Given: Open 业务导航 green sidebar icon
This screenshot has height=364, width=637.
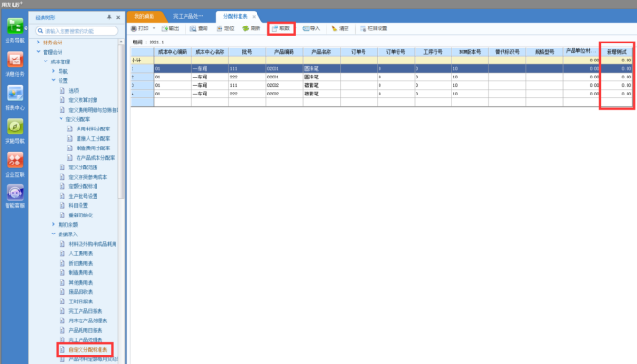Looking at the screenshot, I should tap(14, 26).
